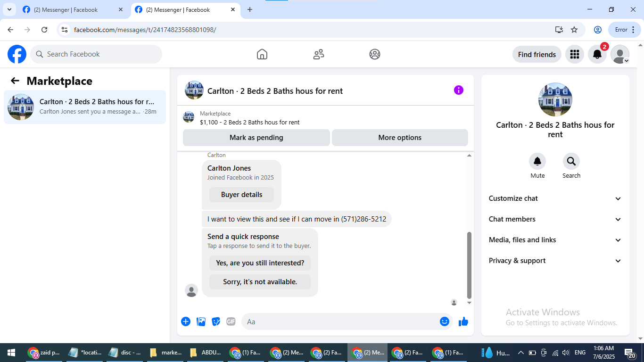Open the zaid p... Chrome taskbar item

[x=44, y=353]
